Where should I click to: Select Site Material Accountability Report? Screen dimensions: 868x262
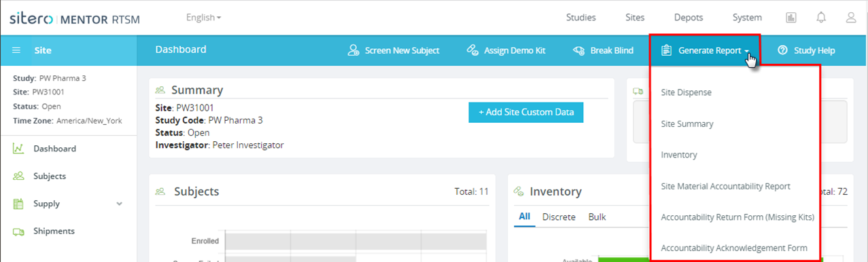click(x=725, y=186)
